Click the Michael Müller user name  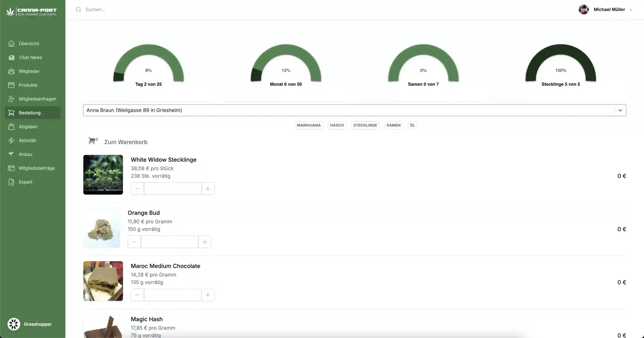click(609, 10)
